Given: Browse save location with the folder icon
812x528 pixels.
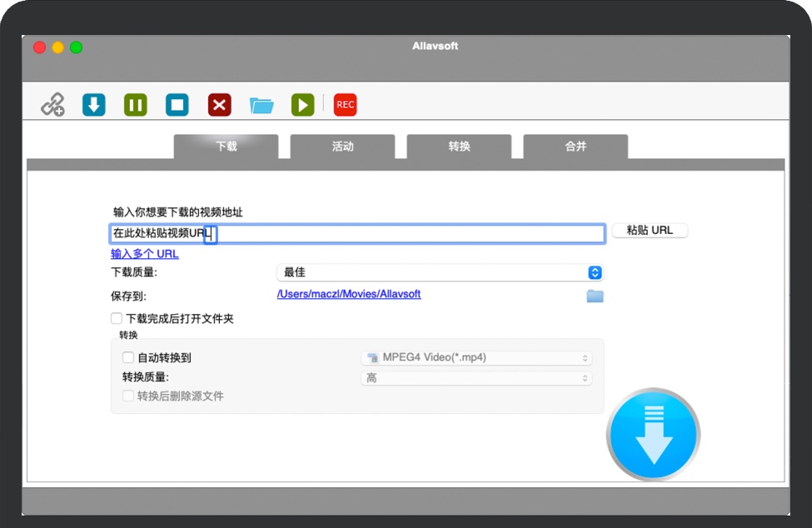Looking at the screenshot, I should pos(595,296).
